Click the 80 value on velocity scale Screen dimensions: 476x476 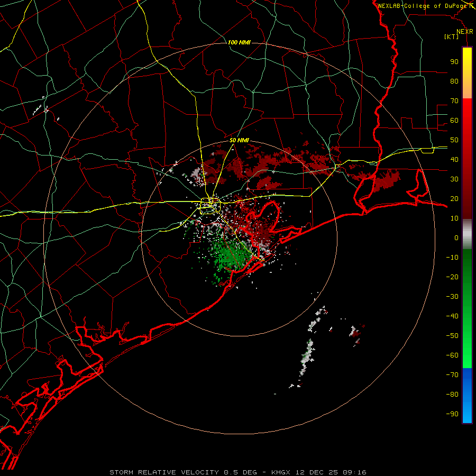[454, 81]
